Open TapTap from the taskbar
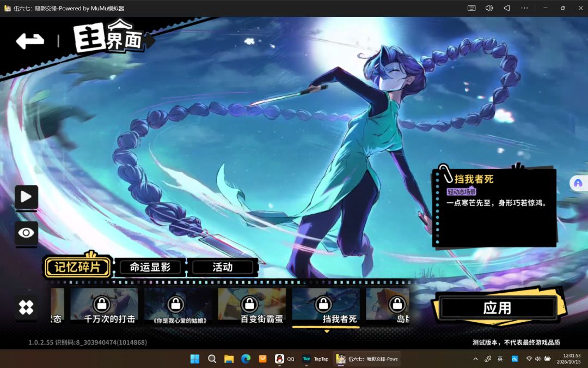The width and height of the screenshot is (588, 368). tap(315, 359)
